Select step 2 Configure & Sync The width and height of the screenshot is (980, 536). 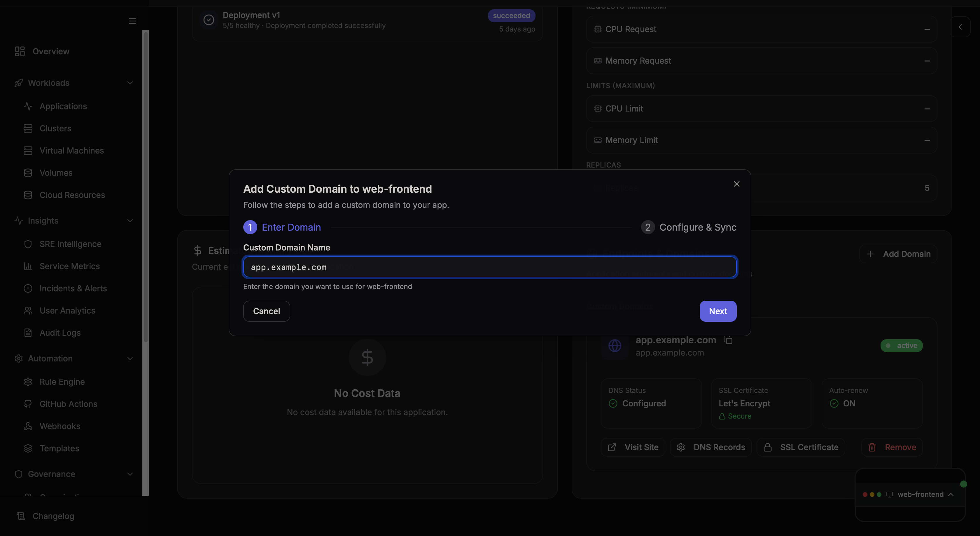pos(689,227)
